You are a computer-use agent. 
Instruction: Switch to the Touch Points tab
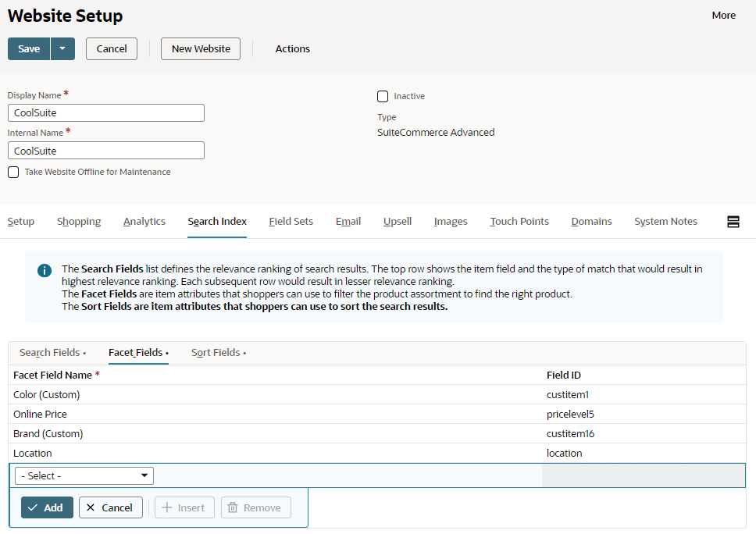[519, 221]
